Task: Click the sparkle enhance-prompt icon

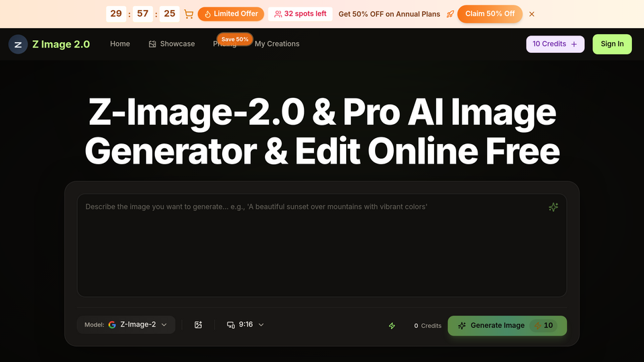Action: 553,207
